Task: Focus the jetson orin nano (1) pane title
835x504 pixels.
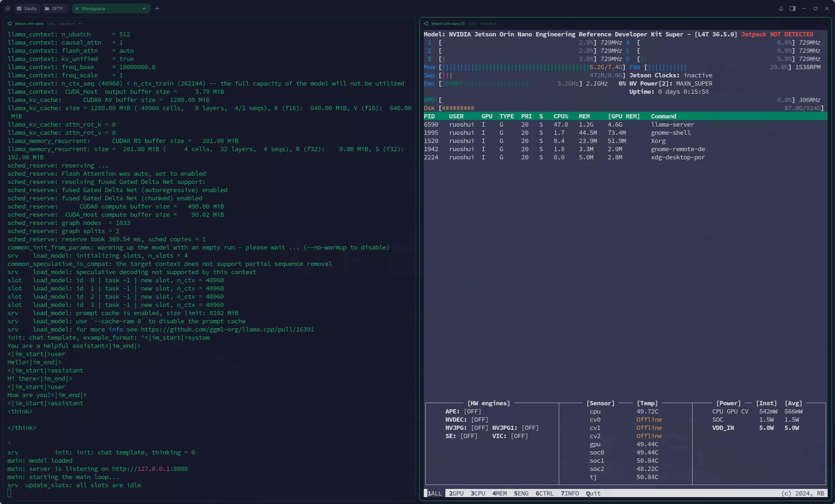Action: point(447,24)
